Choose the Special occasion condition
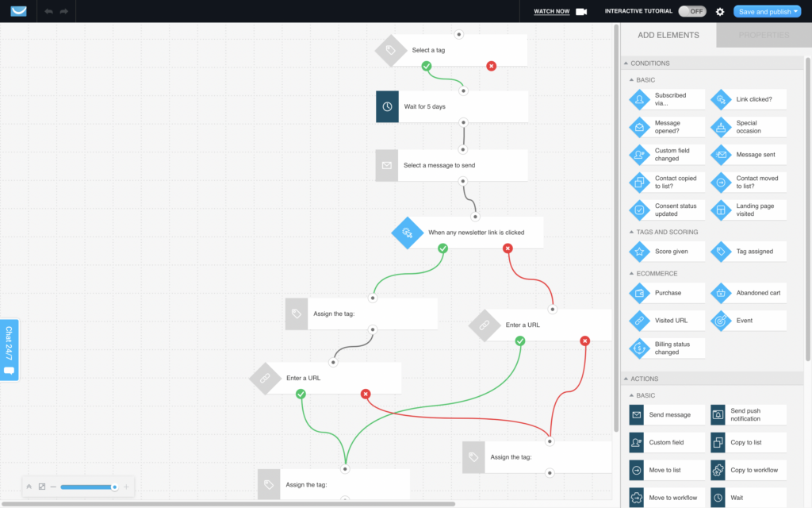The image size is (812, 508). click(749, 127)
